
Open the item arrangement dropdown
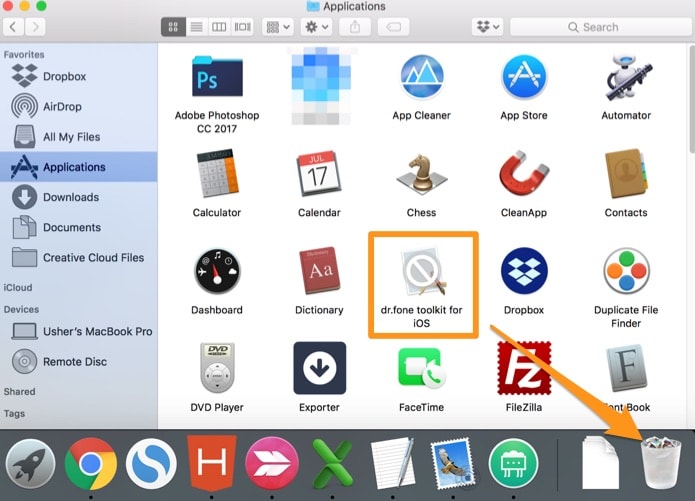click(x=278, y=27)
